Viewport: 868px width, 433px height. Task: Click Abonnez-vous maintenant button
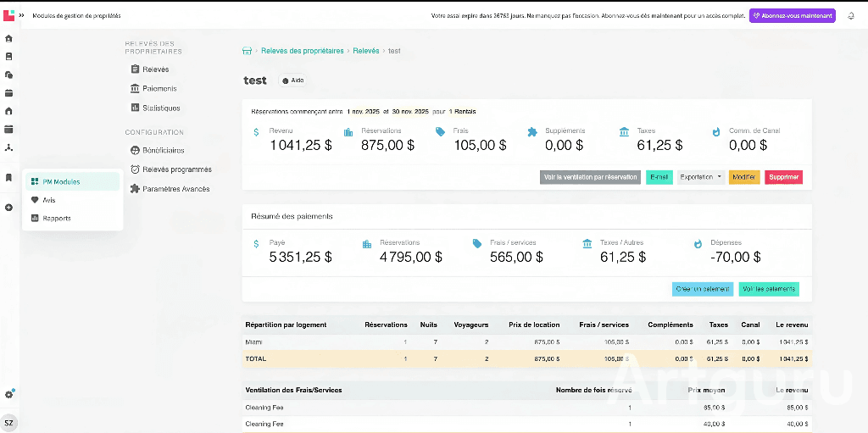click(x=793, y=15)
